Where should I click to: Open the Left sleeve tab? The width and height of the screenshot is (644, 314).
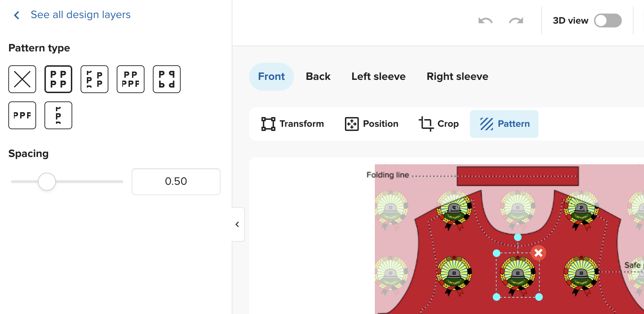tap(378, 76)
